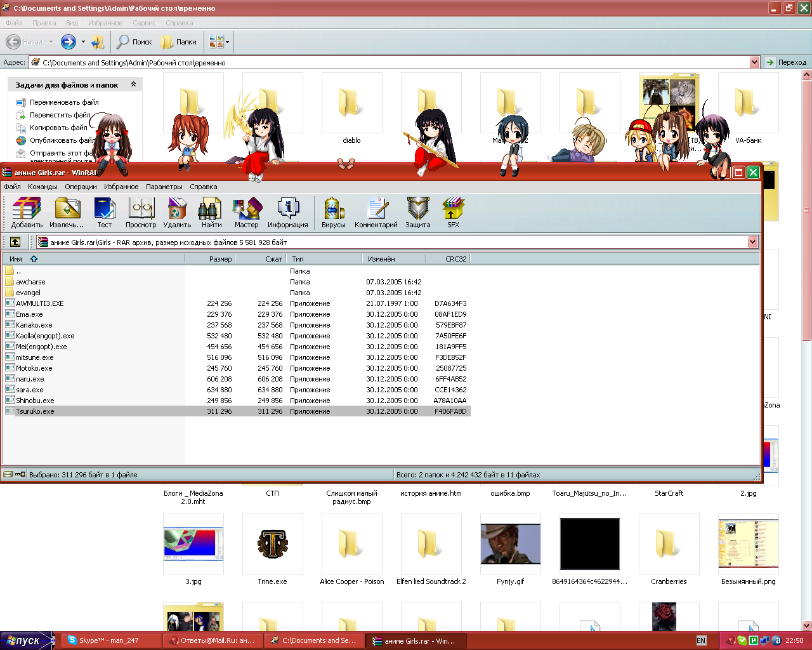Click the Forward arrow in the Explorer toolbar
812x650 pixels.
coord(69,42)
